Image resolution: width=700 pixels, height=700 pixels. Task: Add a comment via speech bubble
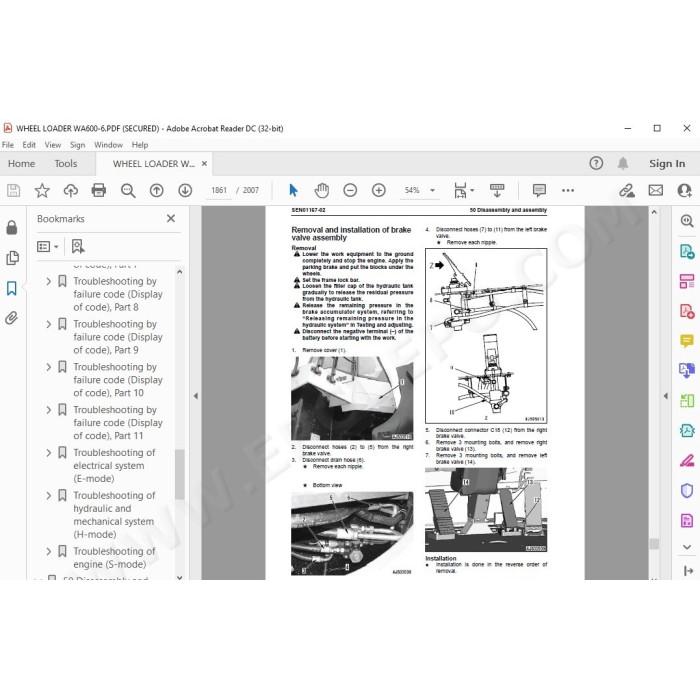click(x=539, y=191)
